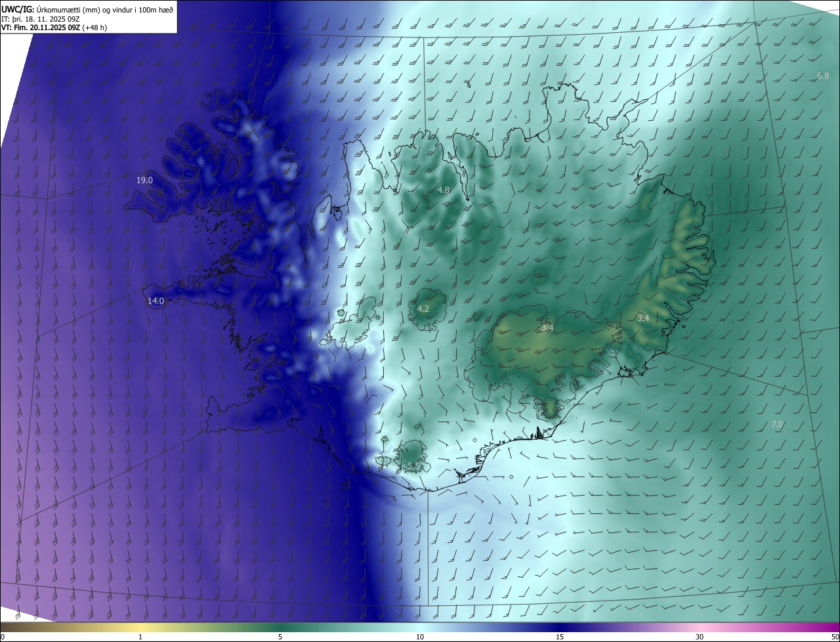The image size is (840, 642).
Task: Click the 1 tick on the color scale
Action: [140, 637]
